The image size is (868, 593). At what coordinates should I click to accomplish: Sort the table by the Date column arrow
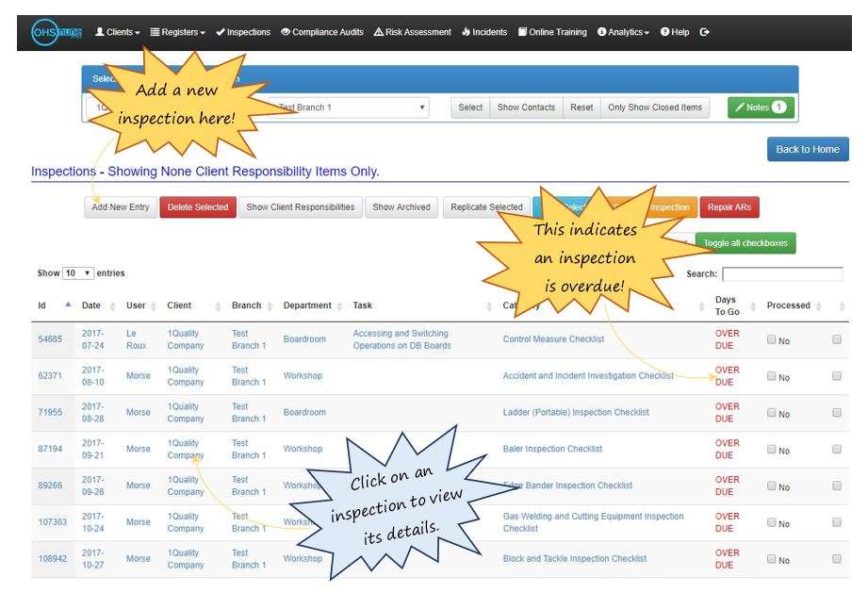[x=110, y=305]
